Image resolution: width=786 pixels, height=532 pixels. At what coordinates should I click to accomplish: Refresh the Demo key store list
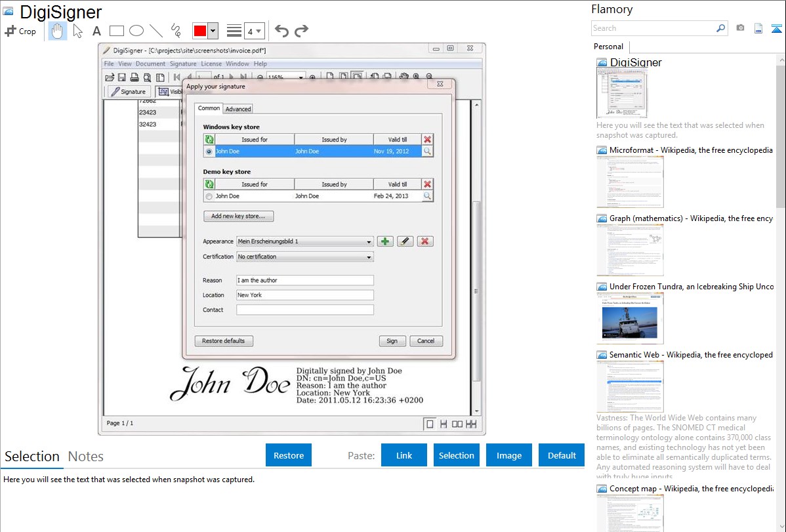(209, 184)
